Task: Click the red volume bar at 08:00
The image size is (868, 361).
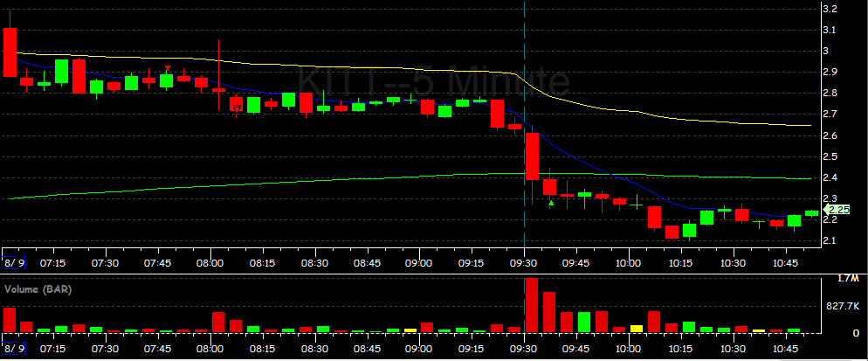Action: [218, 323]
